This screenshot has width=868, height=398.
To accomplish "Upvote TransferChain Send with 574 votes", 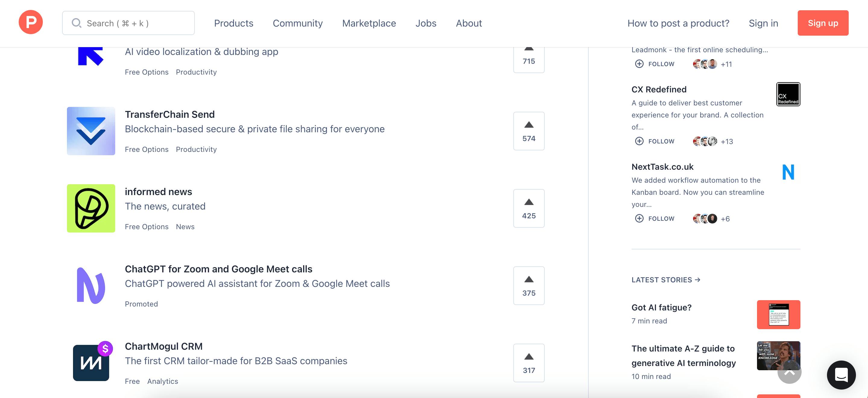I will [x=528, y=131].
